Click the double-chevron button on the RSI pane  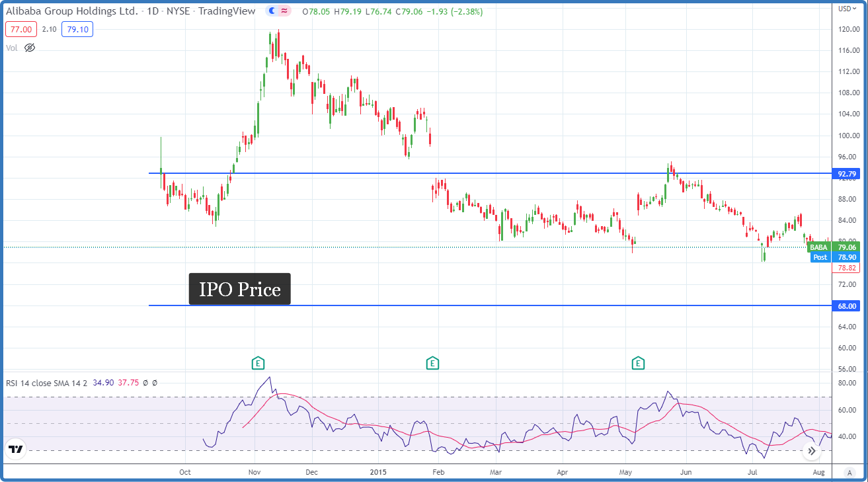pos(811,450)
